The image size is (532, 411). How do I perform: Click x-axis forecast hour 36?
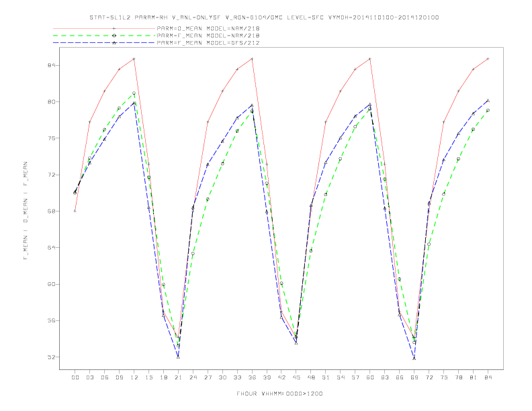point(252,377)
